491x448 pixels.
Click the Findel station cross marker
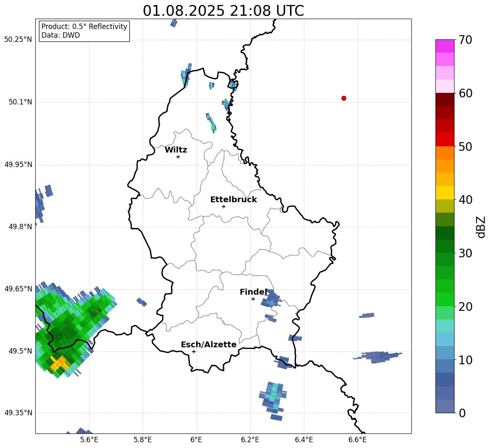253,299
